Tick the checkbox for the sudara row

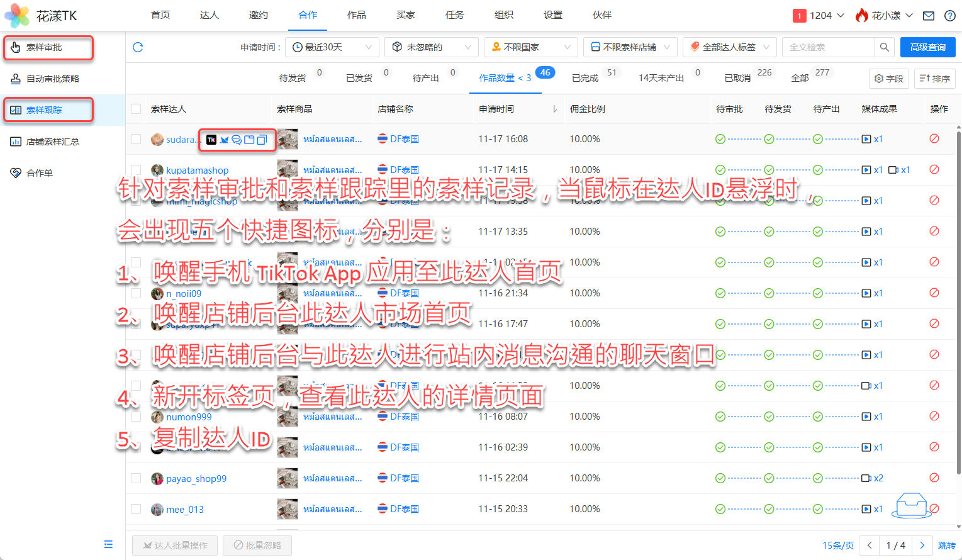click(136, 139)
